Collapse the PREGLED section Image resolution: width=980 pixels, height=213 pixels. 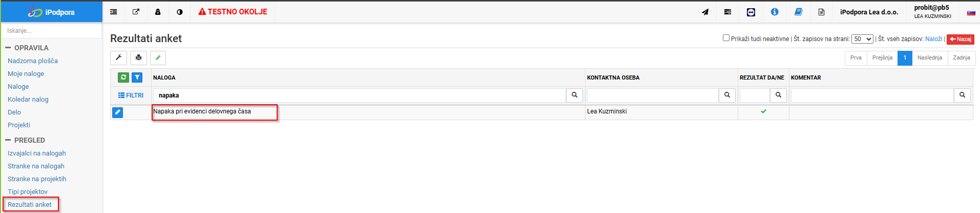pyautogui.click(x=8, y=140)
